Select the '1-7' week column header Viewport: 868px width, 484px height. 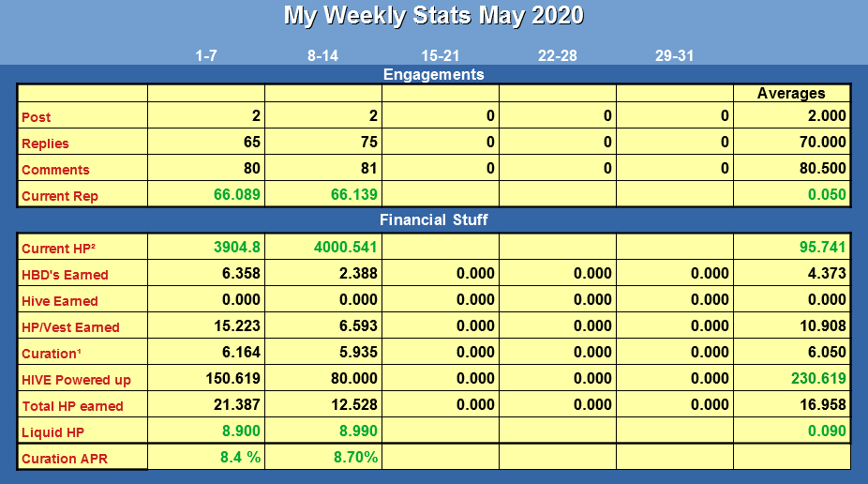click(x=206, y=55)
